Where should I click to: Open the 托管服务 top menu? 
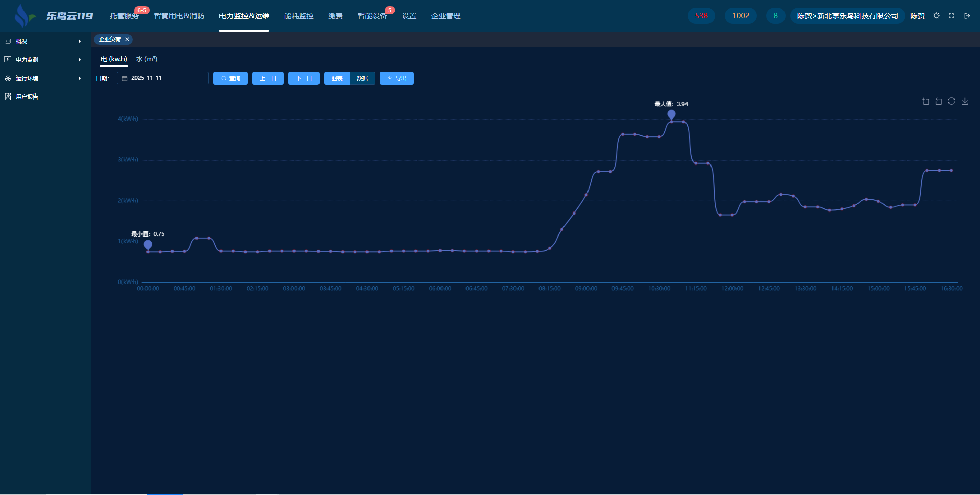(x=124, y=16)
